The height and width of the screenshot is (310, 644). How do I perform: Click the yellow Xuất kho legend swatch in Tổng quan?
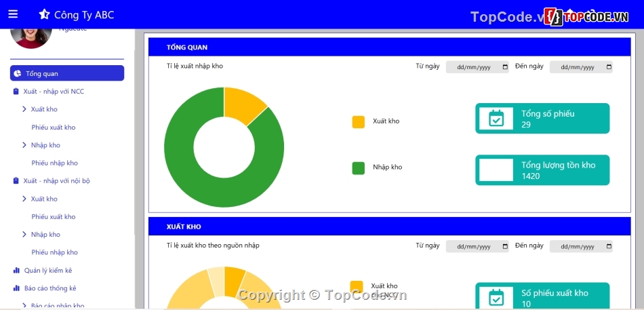tap(358, 122)
